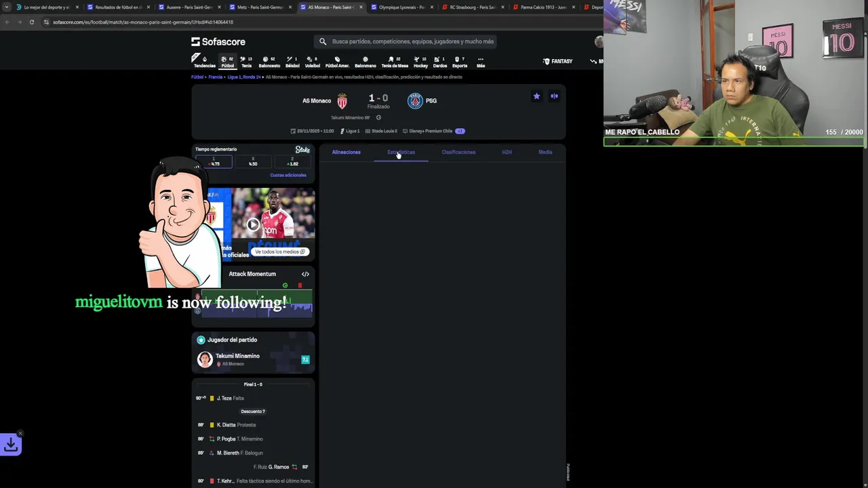Image resolution: width=868 pixels, height=488 pixels.
Task: Select the Béisbol sport icon
Action: pos(292,62)
